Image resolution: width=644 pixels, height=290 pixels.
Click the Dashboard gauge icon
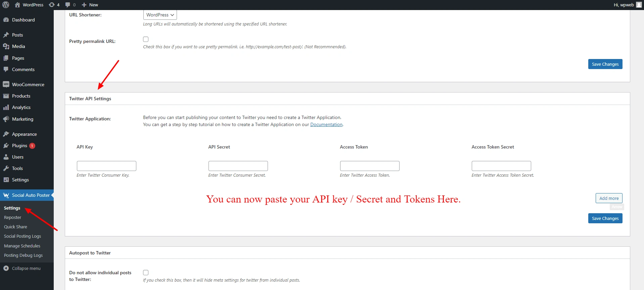point(6,20)
